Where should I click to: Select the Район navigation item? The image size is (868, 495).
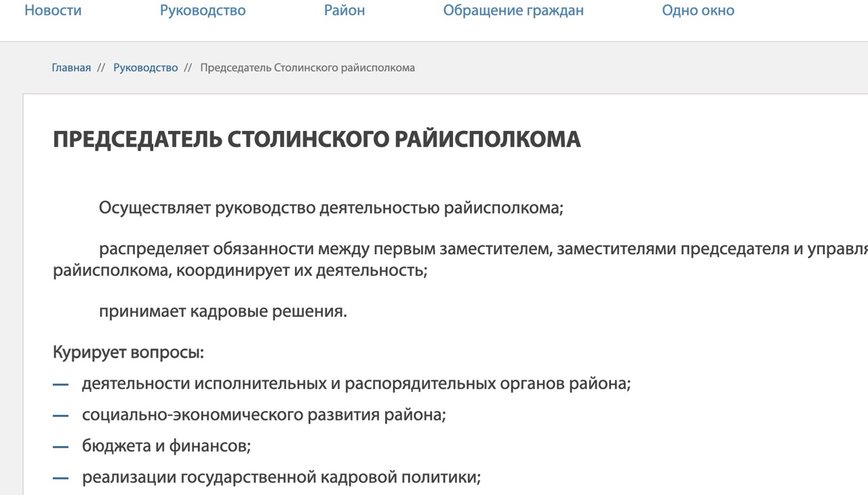[x=344, y=10]
